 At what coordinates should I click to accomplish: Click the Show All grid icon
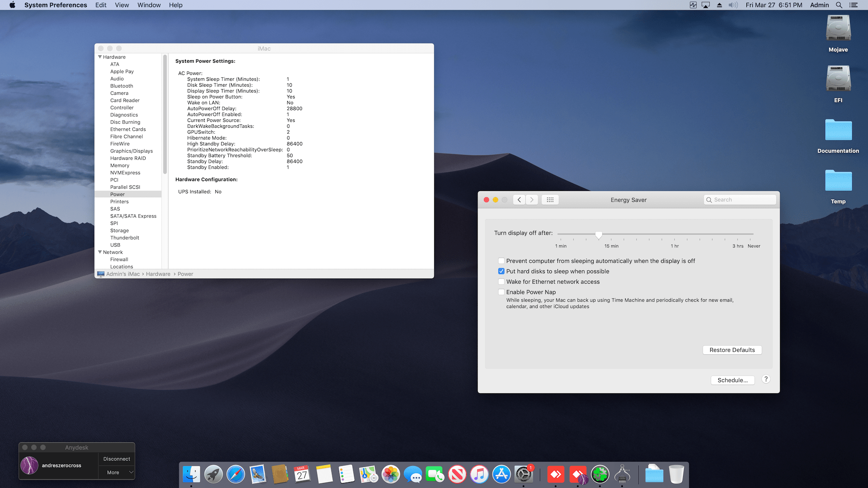(550, 200)
